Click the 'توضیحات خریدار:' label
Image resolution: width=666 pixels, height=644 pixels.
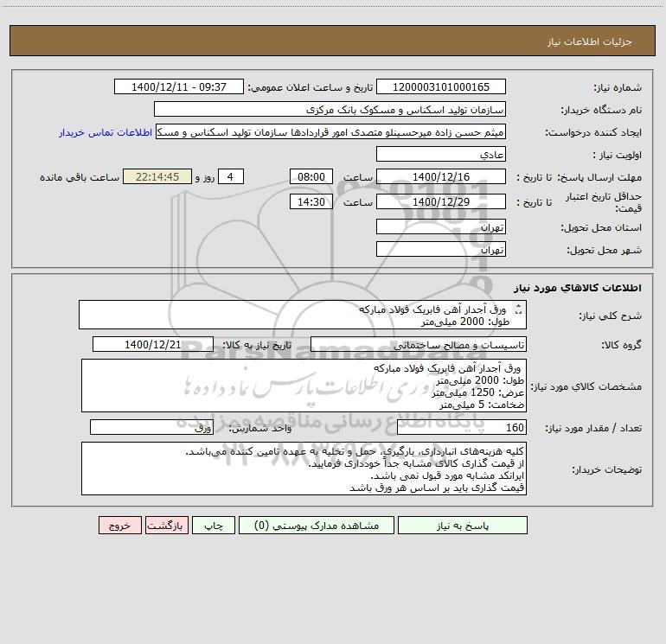[606, 469]
